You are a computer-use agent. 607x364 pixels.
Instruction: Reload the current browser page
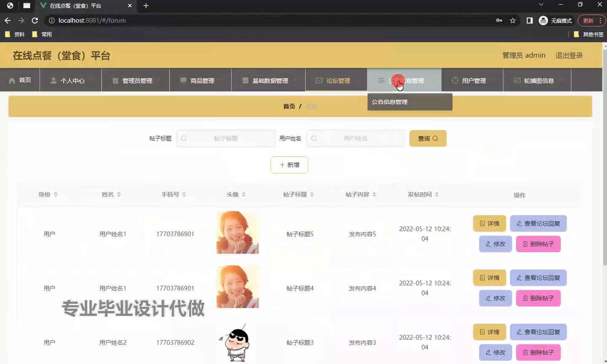coord(35,20)
